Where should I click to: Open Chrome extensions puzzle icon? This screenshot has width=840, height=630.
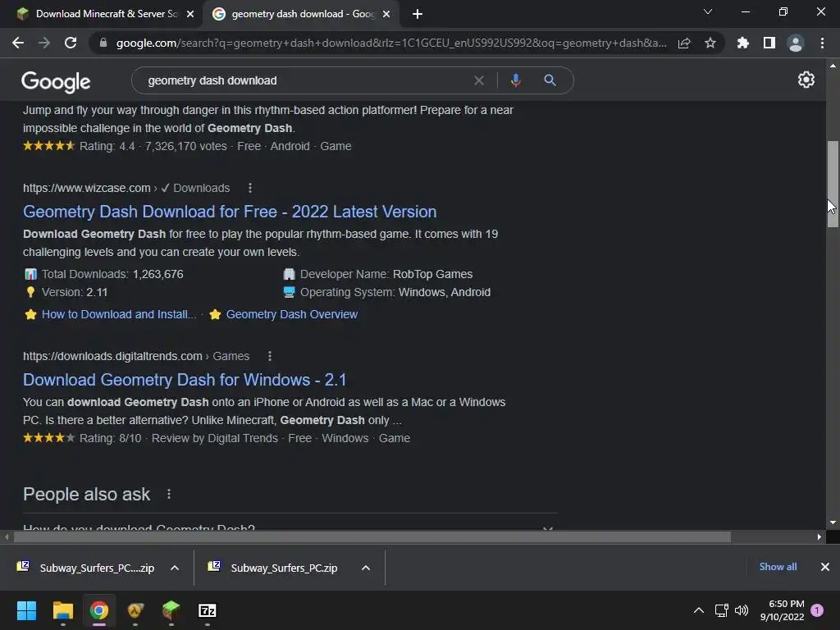[743, 43]
